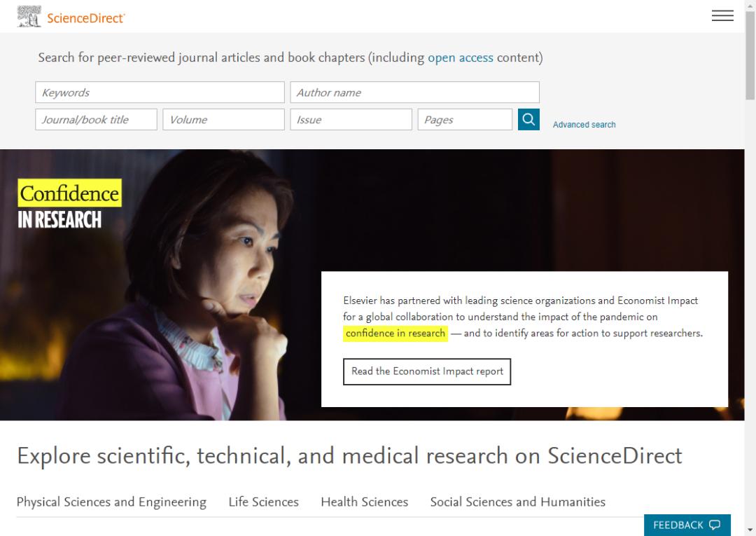Click the Pages input field
This screenshot has width=756, height=536.
(465, 120)
